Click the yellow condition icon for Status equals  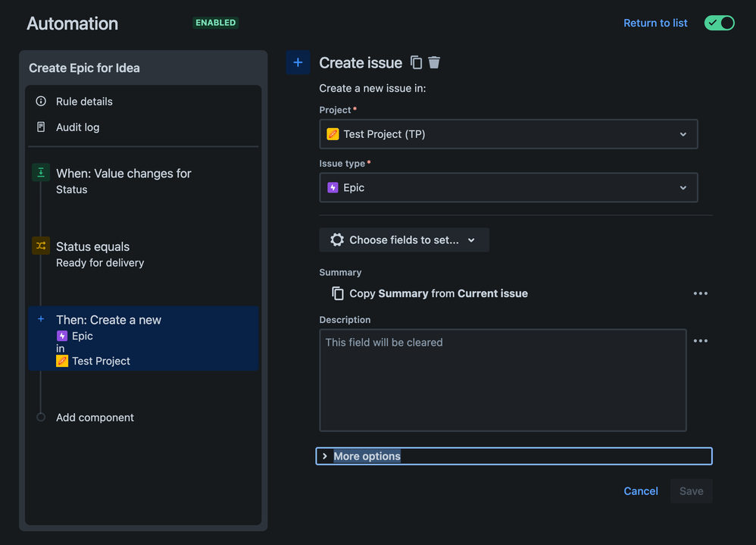pos(41,246)
